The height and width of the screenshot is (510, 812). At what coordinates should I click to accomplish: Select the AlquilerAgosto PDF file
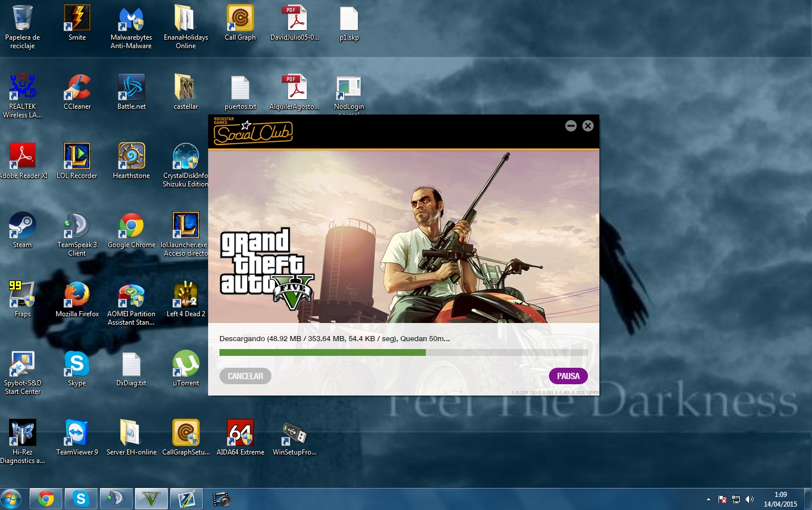click(x=294, y=92)
